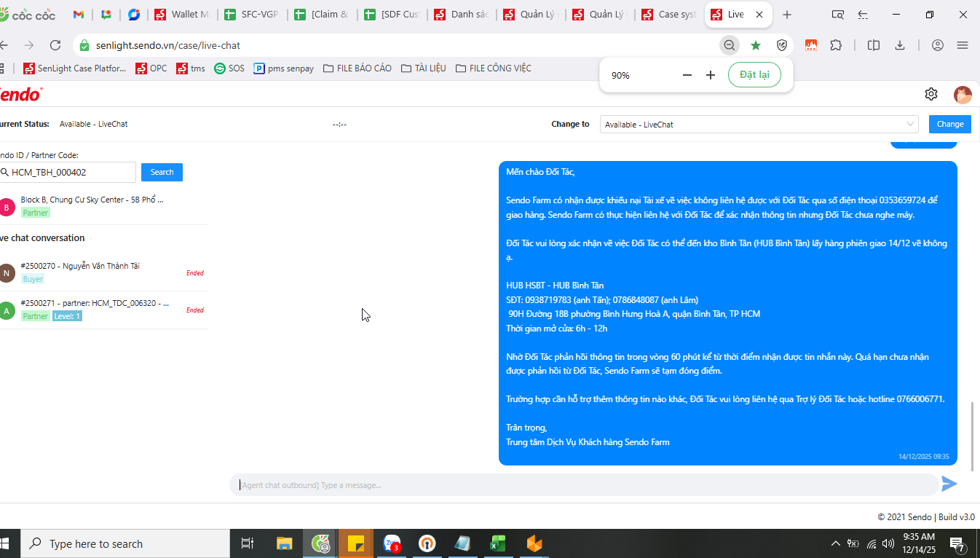
Task: Open the SOS bookmark
Action: point(229,68)
